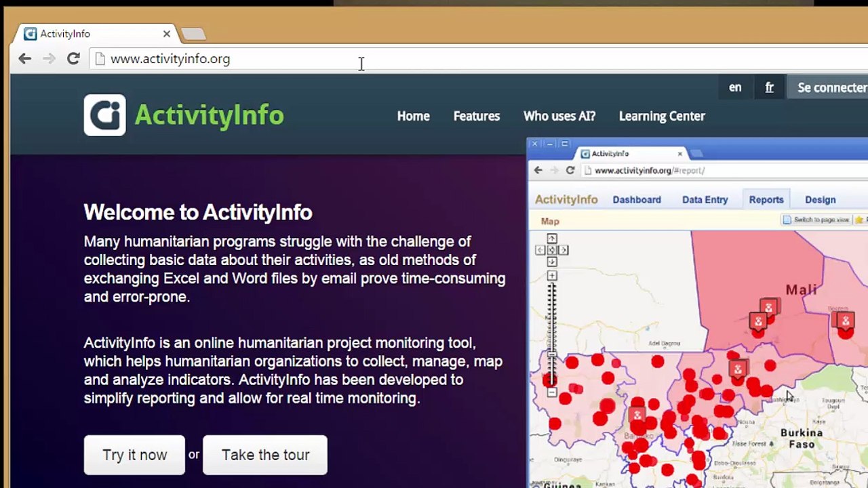The height and width of the screenshot is (488, 868).
Task: Close the ActivityInfo browser tab
Action: [167, 34]
